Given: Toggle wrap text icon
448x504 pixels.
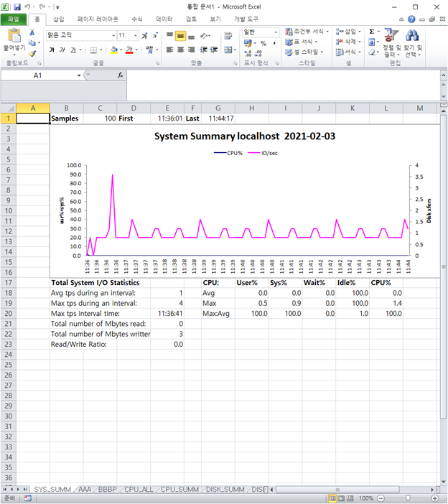Looking at the screenshot, I should coord(228,36).
